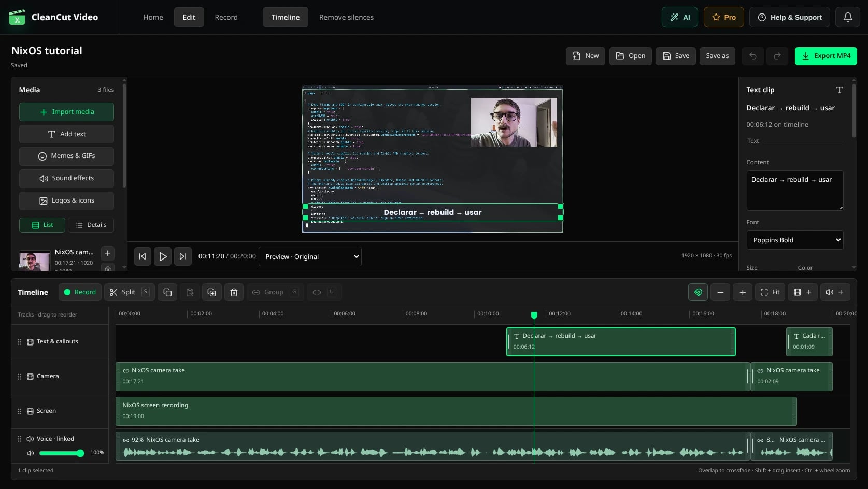Go to the Home tab

[153, 17]
